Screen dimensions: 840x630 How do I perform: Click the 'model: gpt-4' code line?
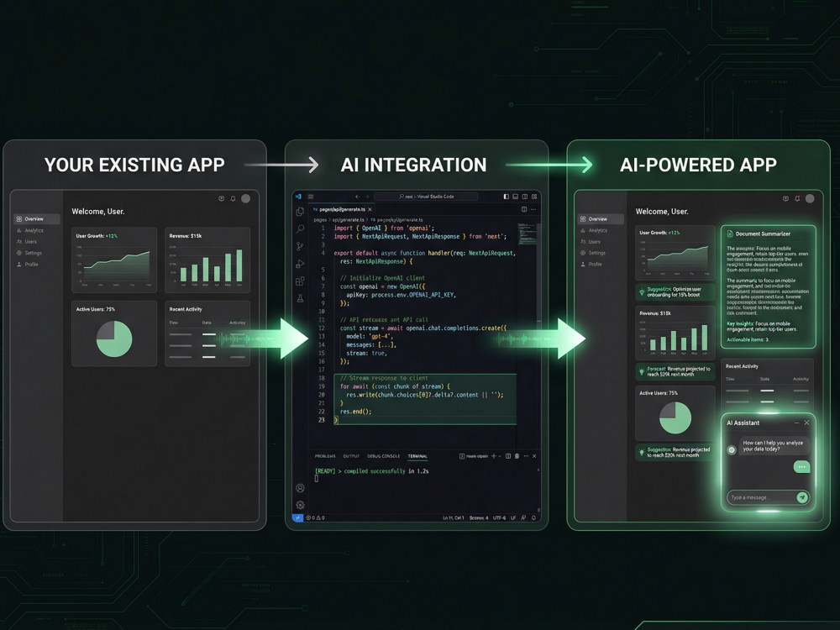coord(370,337)
